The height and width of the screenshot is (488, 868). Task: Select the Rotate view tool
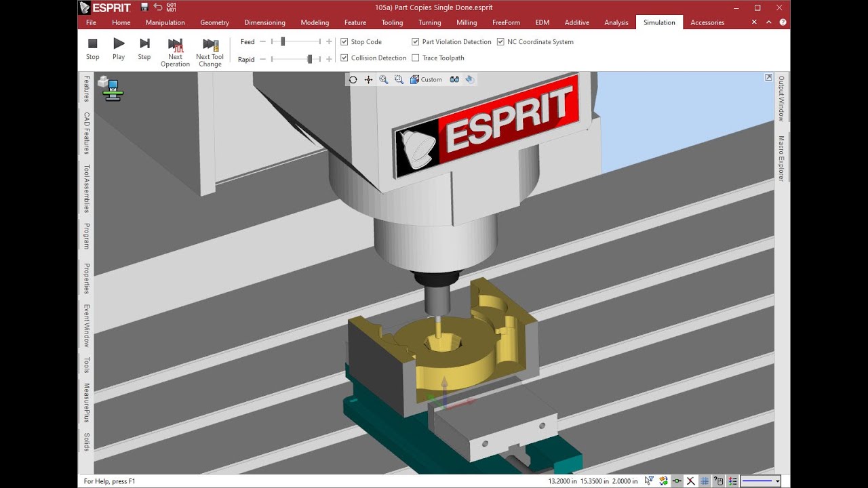tap(353, 79)
